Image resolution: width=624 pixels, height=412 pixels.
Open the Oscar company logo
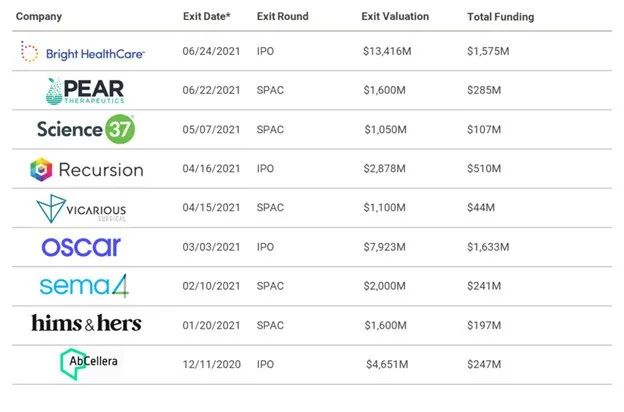tap(81, 247)
